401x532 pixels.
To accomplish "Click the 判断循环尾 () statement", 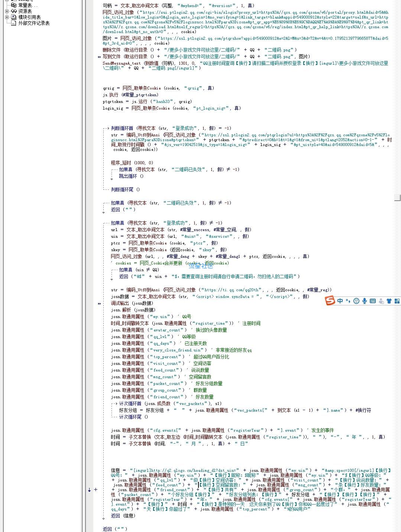I will point(125,189).
